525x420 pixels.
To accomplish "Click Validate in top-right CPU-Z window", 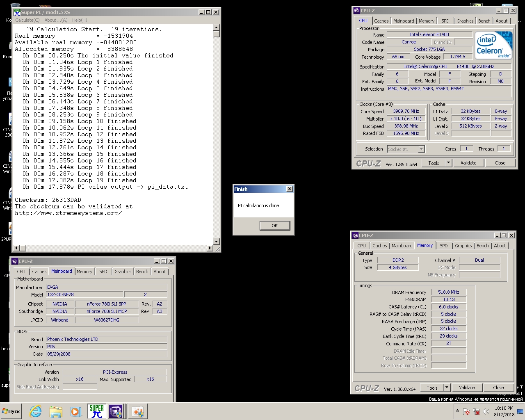I will (x=468, y=163).
